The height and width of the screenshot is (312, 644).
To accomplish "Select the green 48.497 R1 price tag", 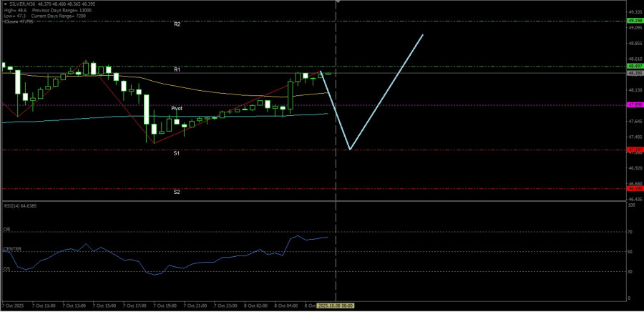I will click(634, 67).
